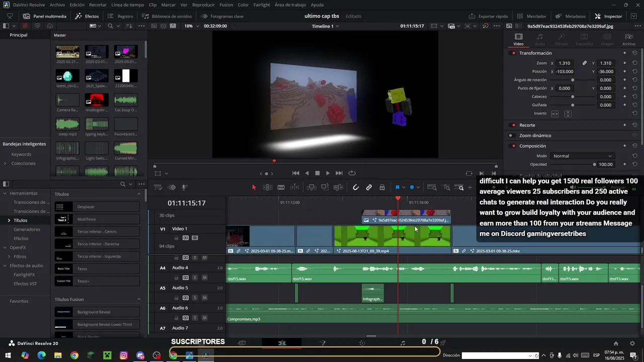Toggle the Efectos library panel
This screenshot has height=362, width=644.
tap(87, 16)
